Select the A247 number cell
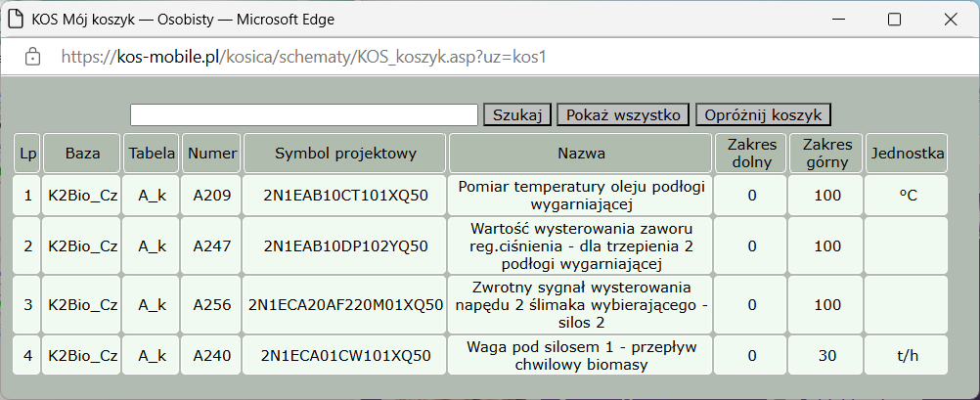 [212, 245]
